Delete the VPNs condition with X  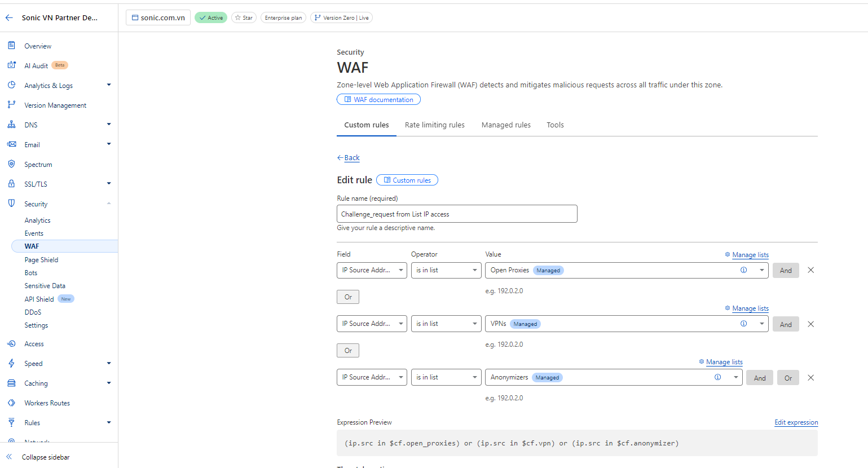tap(810, 324)
